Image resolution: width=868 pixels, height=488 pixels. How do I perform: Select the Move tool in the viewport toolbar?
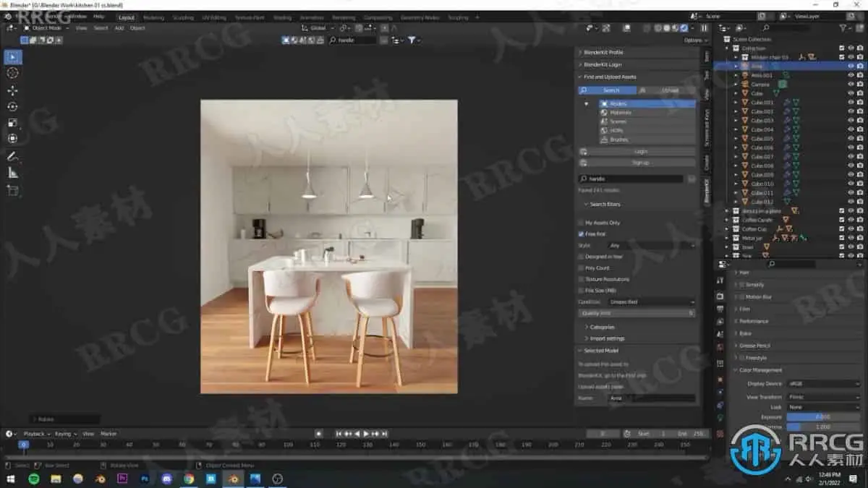click(x=11, y=89)
